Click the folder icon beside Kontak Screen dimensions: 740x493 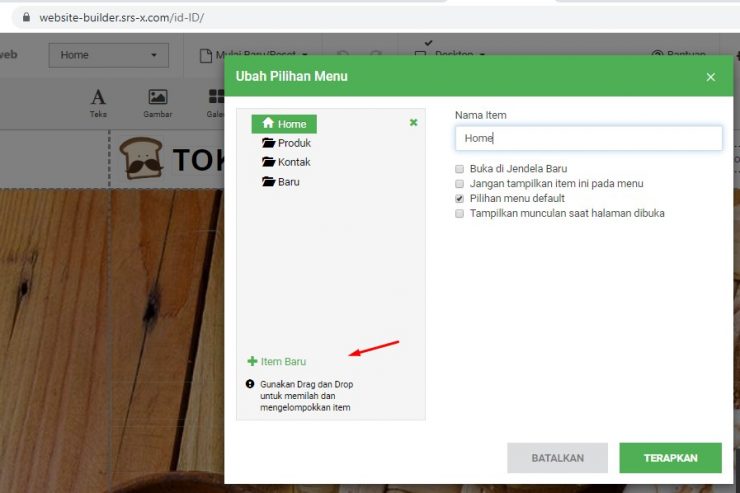click(x=269, y=162)
